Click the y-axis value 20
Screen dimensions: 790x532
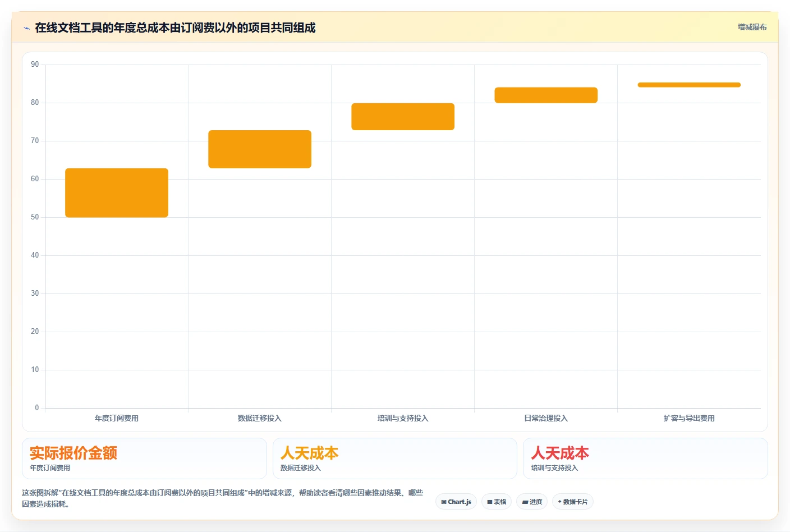click(35, 332)
